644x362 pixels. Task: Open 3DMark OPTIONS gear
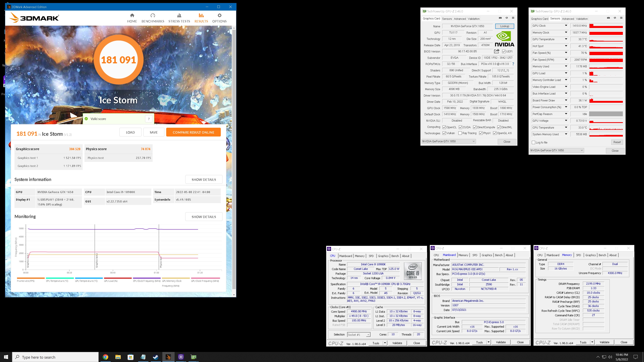tap(219, 18)
